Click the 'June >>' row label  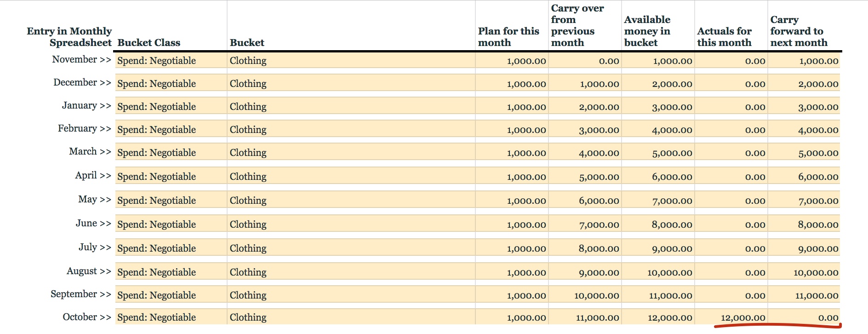tap(94, 223)
